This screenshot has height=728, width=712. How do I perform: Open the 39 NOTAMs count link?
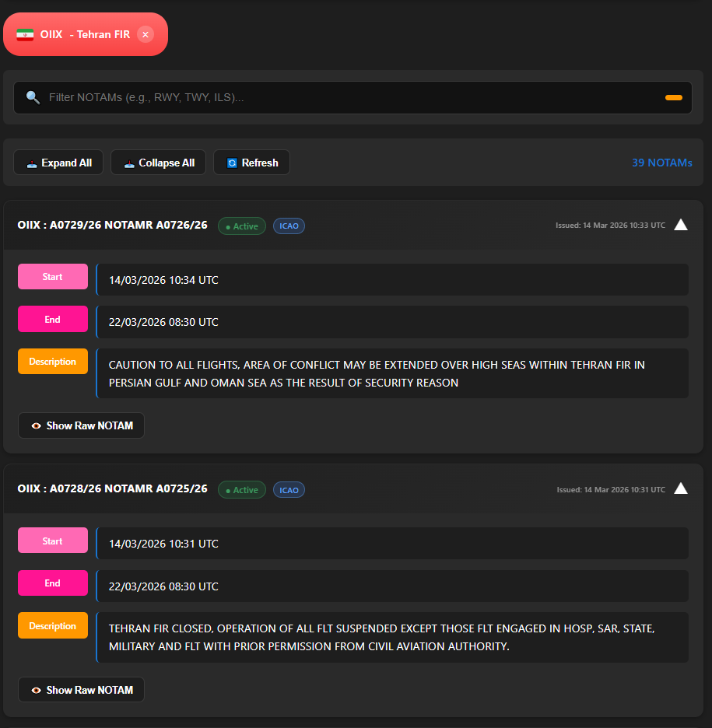click(661, 163)
